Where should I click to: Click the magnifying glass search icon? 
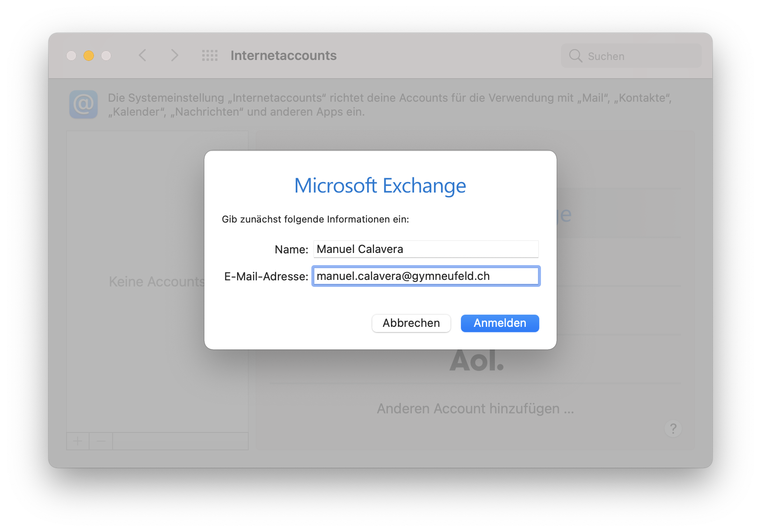pos(575,56)
